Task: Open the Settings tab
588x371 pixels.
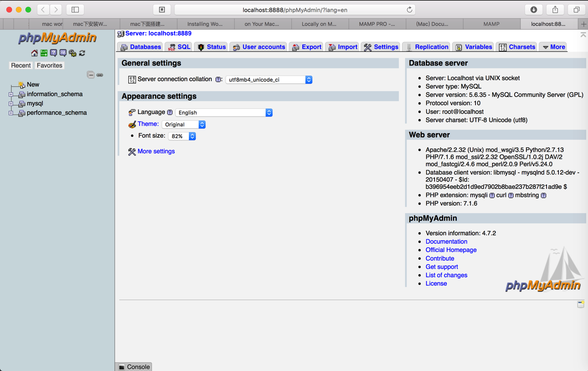Action: (381, 47)
